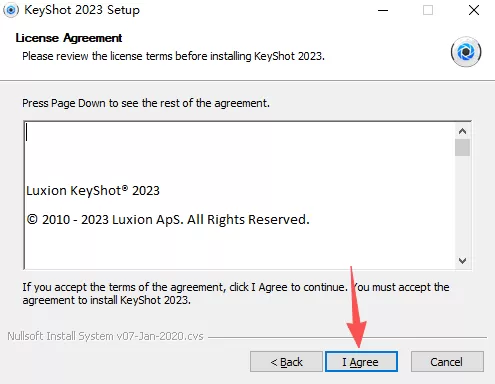Image resolution: width=495 pixels, height=384 pixels.
Task: Click the 'If you accept the terms' paragraph
Action: coord(236,293)
